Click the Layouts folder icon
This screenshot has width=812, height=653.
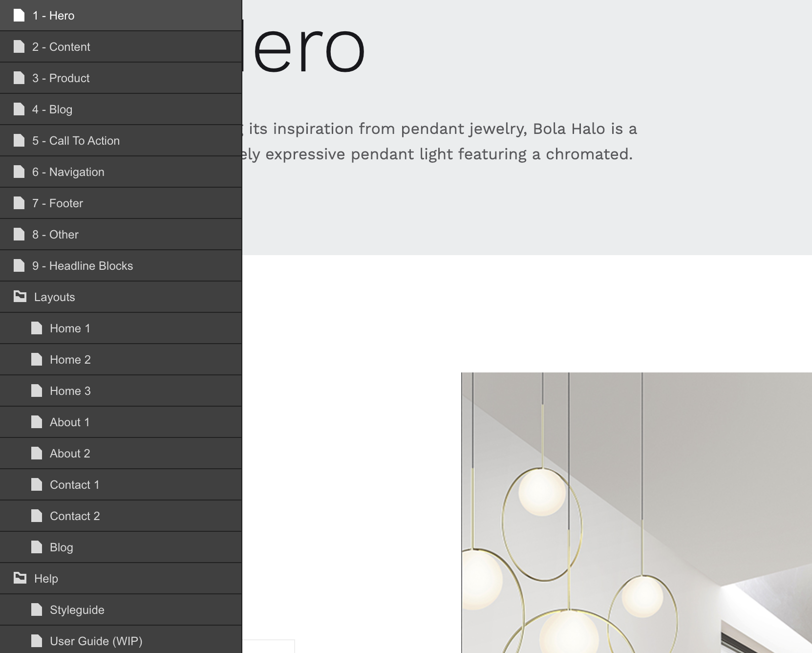pyautogui.click(x=20, y=297)
